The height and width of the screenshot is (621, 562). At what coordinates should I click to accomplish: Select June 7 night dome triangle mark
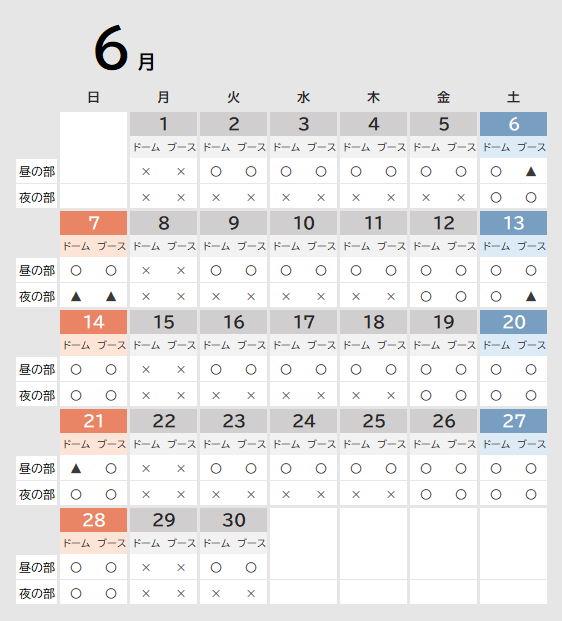pos(76,296)
